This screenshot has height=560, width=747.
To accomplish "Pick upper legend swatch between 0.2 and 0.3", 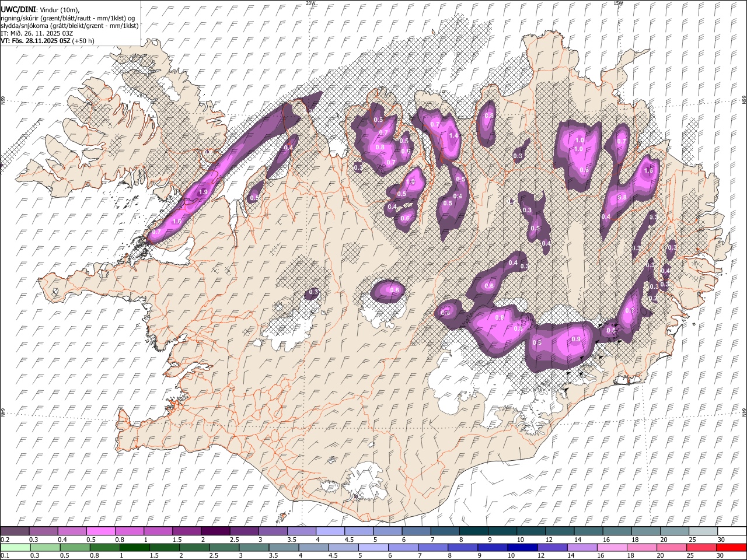I will 15,531.
